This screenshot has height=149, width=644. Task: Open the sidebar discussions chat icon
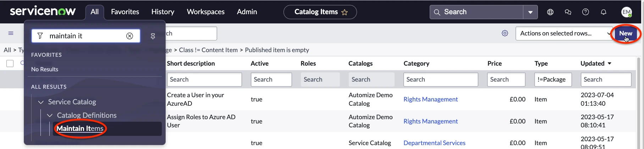[568, 12]
